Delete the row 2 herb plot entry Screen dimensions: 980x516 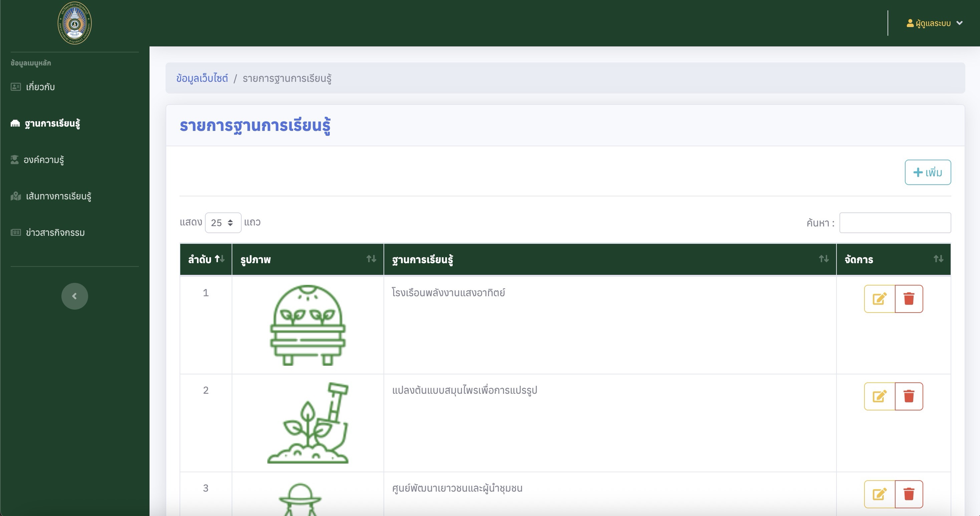click(x=909, y=396)
